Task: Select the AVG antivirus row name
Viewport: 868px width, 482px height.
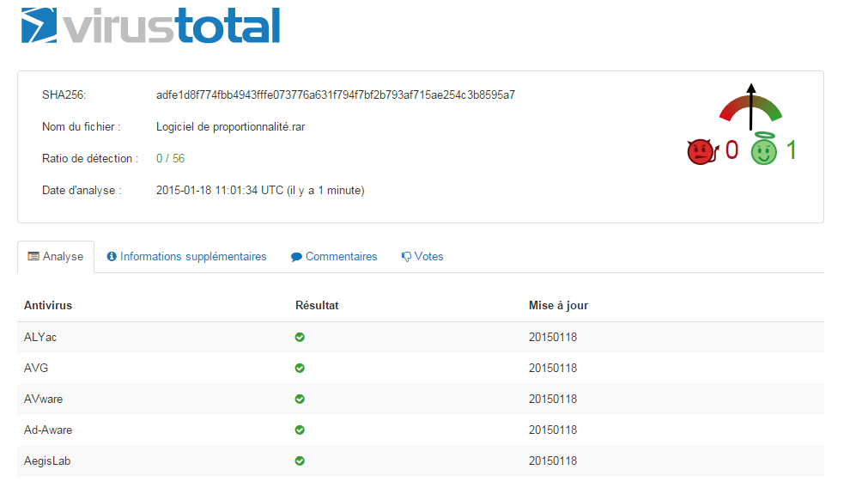Action: click(x=36, y=368)
